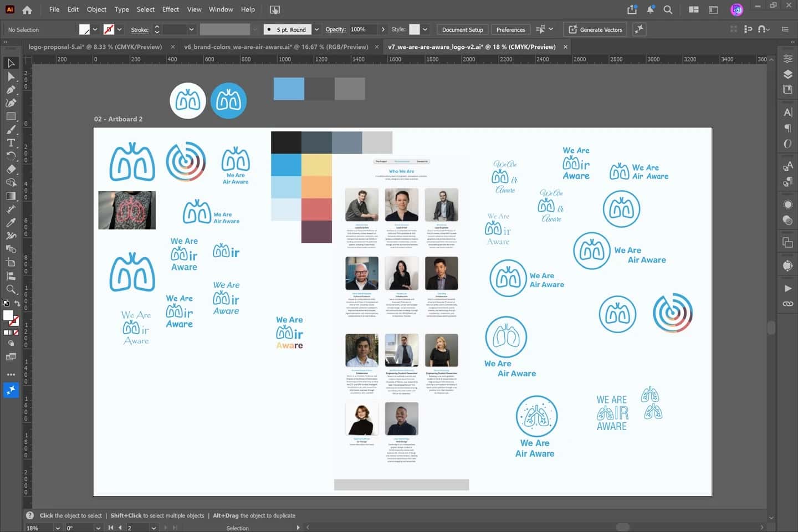Image resolution: width=798 pixels, height=532 pixels.
Task: Open the Actions panel play icon
Action: coord(787,288)
